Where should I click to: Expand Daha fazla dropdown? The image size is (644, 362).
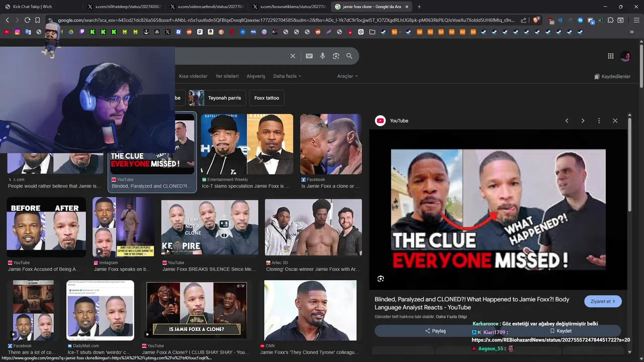click(x=287, y=76)
